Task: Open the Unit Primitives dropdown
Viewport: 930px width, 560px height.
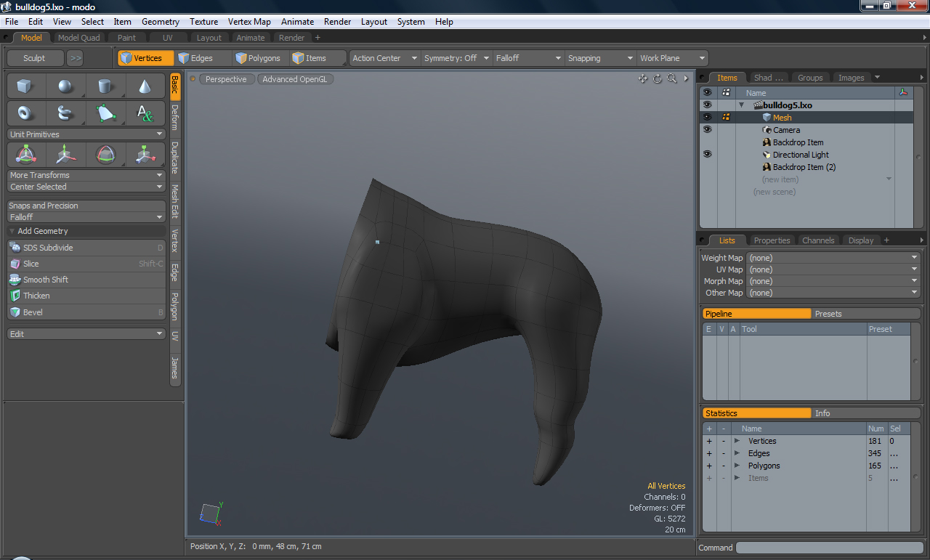Action: click(86, 134)
